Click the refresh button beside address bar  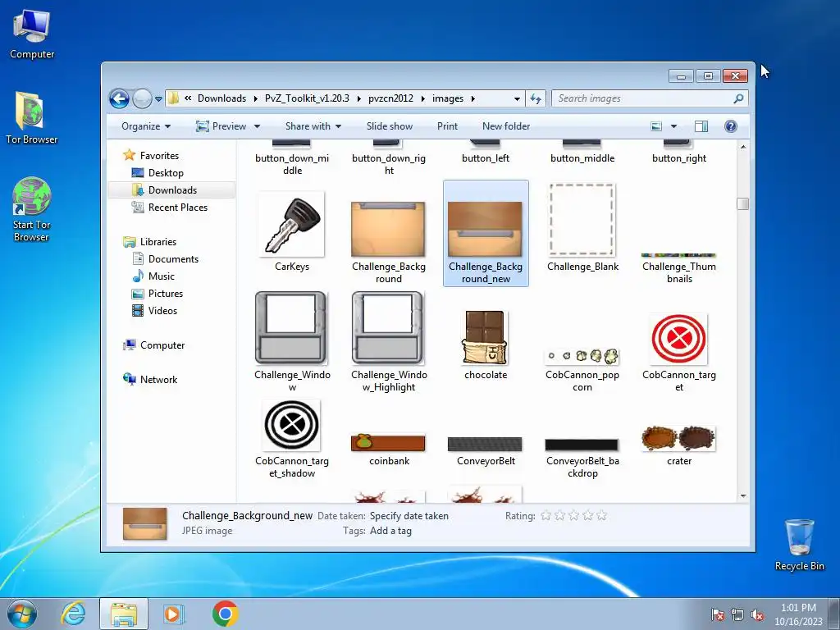536,98
